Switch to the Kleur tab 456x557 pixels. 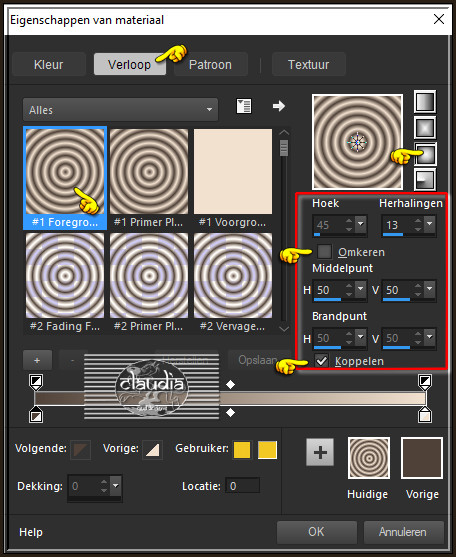point(49,65)
